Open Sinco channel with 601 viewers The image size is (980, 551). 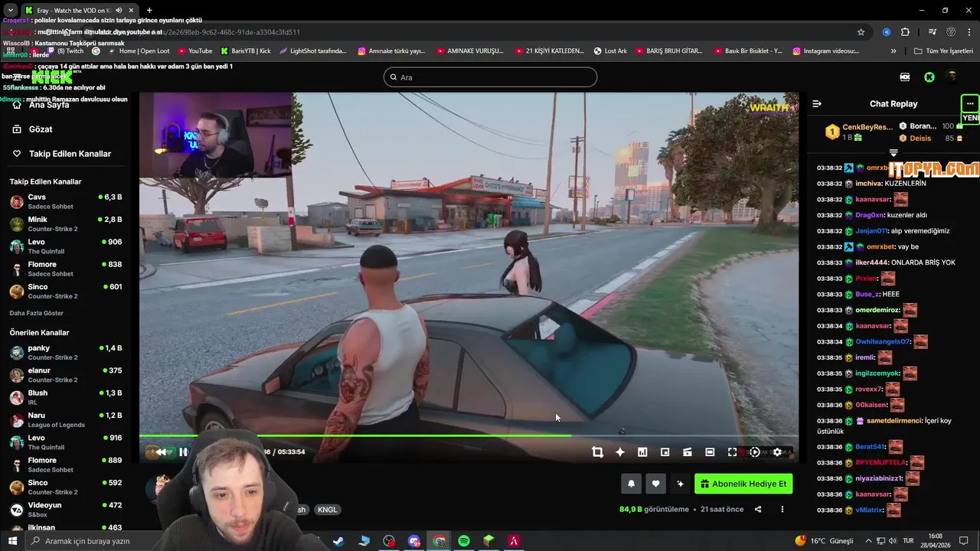66,292
